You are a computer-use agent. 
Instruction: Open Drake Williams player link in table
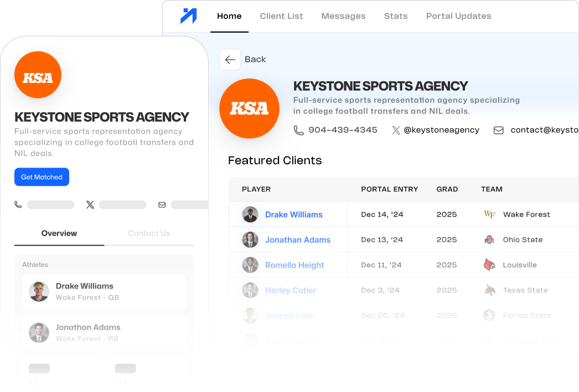pyautogui.click(x=293, y=215)
